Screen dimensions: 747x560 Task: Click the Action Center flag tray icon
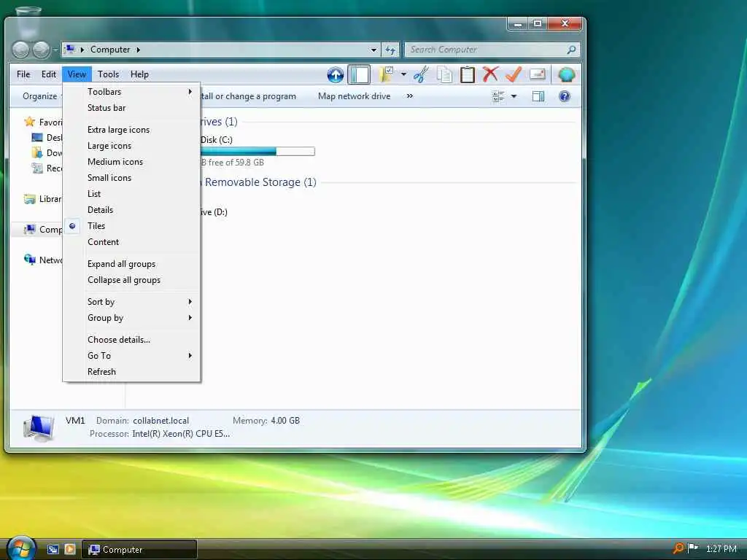[x=693, y=548]
